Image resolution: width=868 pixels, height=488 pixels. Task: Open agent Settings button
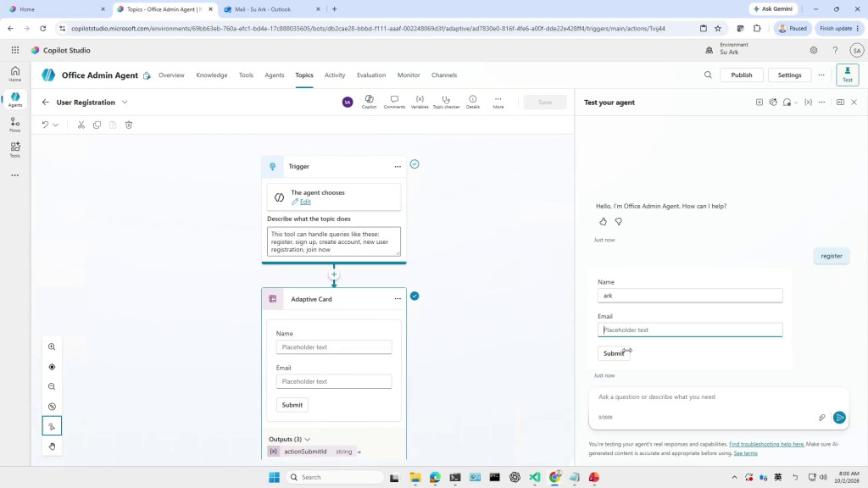click(789, 75)
